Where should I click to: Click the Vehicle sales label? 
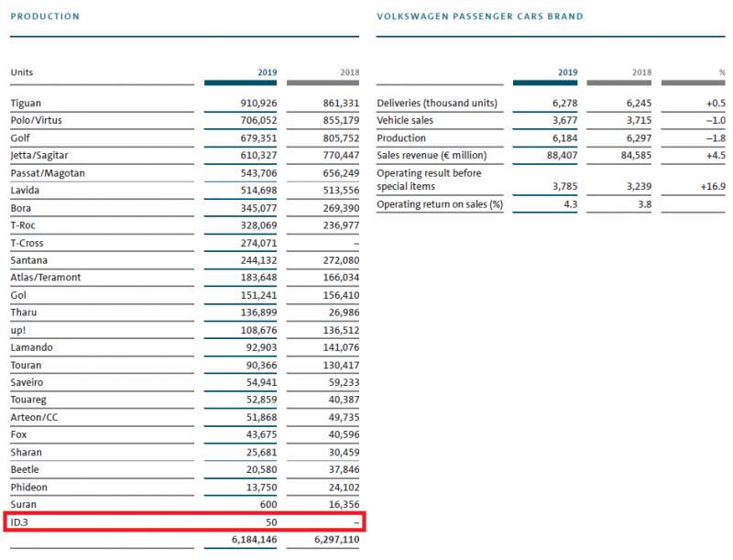[405, 121]
